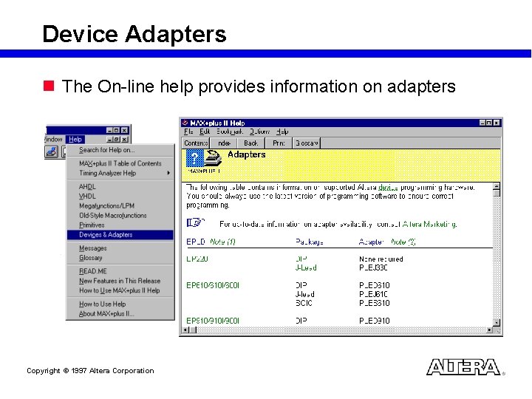
Task: Open Options menu in Help window
Action: click(x=259, y=132)
